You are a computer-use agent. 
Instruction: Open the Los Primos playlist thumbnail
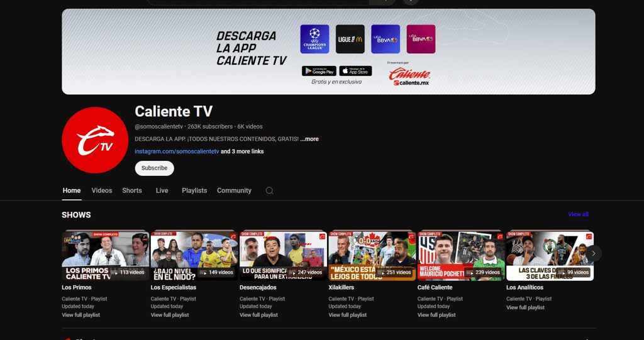(x=105, y=255)
